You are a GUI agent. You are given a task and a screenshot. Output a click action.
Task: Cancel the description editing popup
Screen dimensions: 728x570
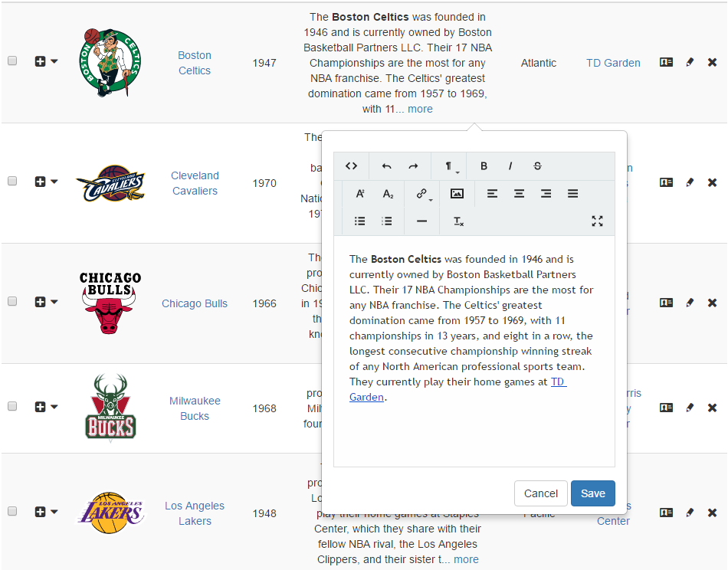(541, 493)
